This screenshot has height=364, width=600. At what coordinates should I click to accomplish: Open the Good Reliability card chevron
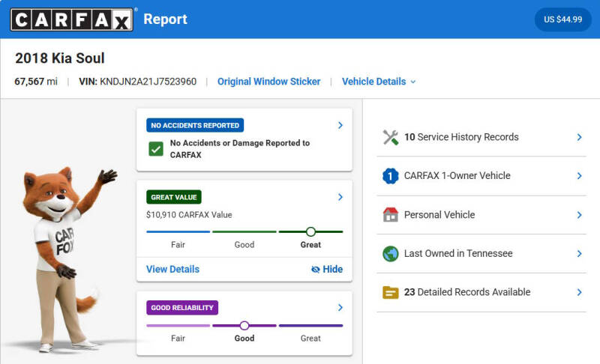point(340,308)
